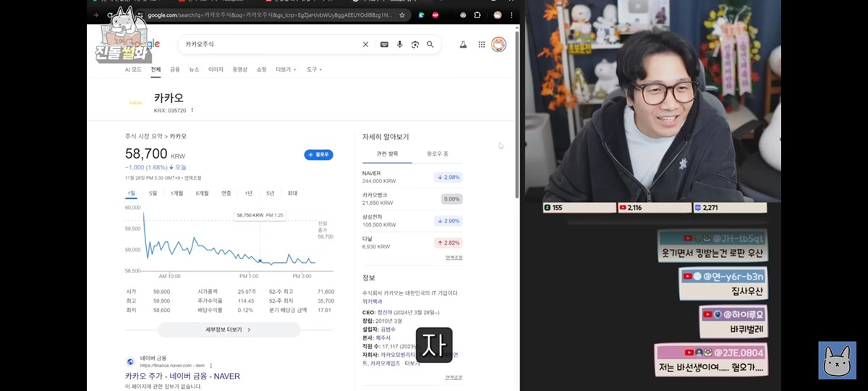This screenshot has width=868, height=391.
Task: Switch to the 뉴스 search tab
Action: (194, 70)
